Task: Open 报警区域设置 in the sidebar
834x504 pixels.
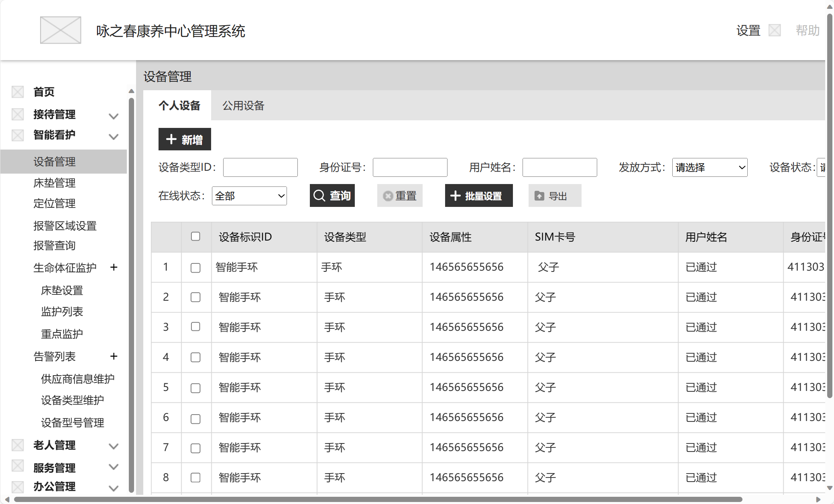Action: [65, 226]
